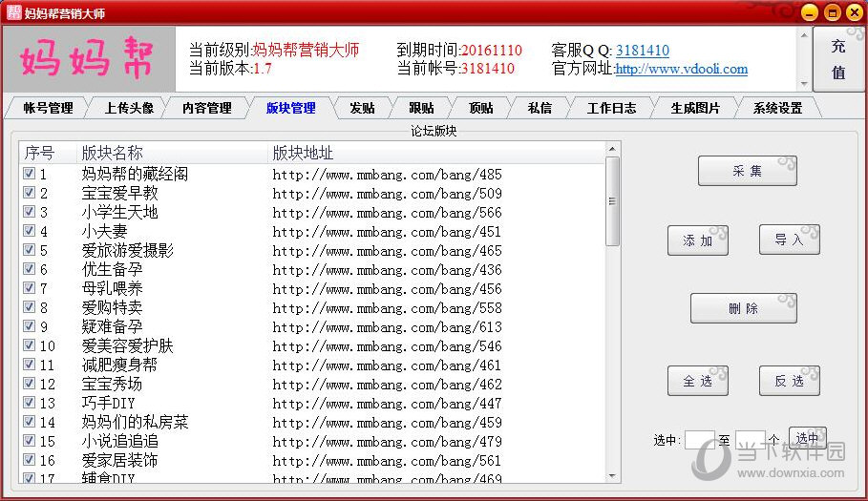Viewport: 868px width, 501px height.
Task: Open the 跟贴 tab
Action: (421, 108)
